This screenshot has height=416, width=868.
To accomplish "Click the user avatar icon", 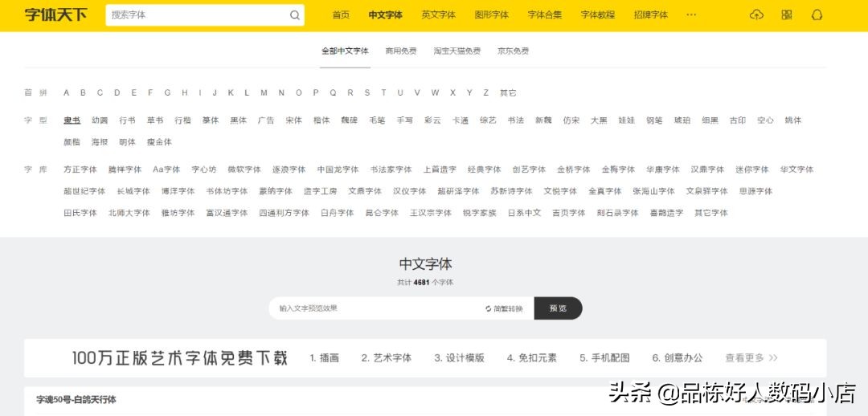I will point(817,15).
